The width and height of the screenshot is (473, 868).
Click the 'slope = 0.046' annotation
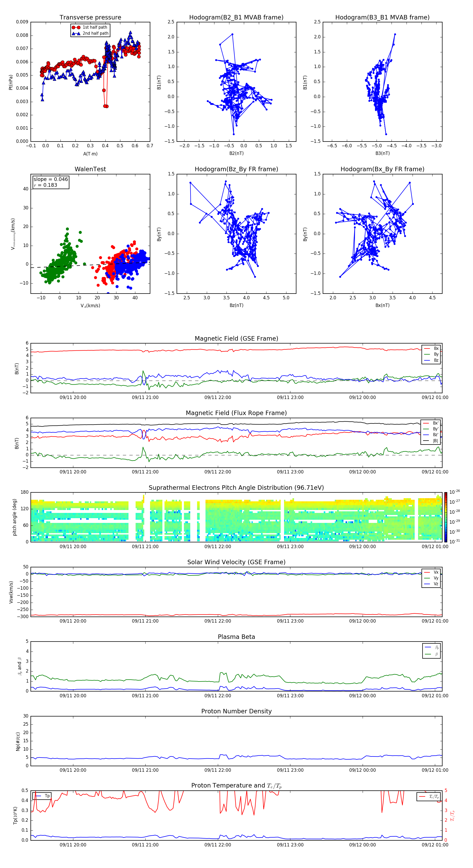51,179
